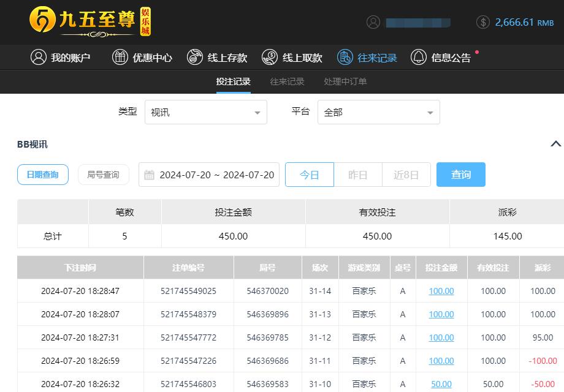
Task: Select the 优惠中心 promotions icon
Action: pyautogui.click(x=120, y=57)
